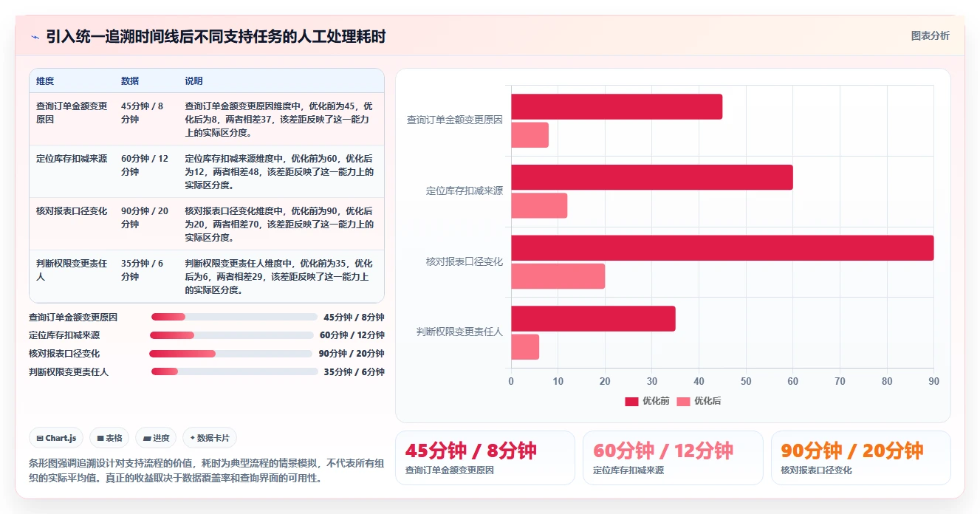
Task: Click table value 90分钟 / 20分钟
Action: [145, 218]
